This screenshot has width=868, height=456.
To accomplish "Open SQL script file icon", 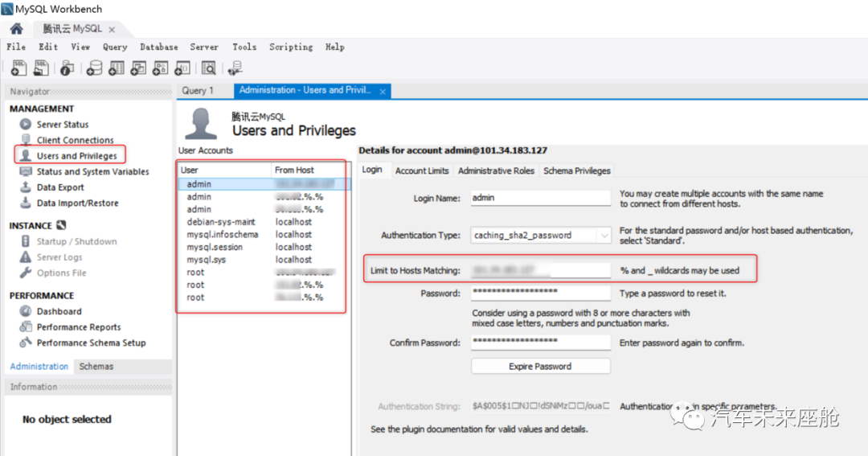I will (41, 68).
